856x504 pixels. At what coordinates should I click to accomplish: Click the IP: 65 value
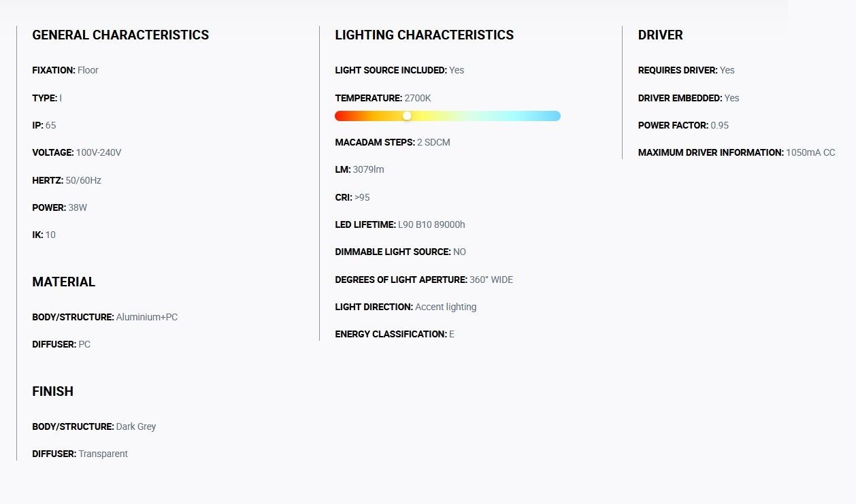[x=51, y=125]
